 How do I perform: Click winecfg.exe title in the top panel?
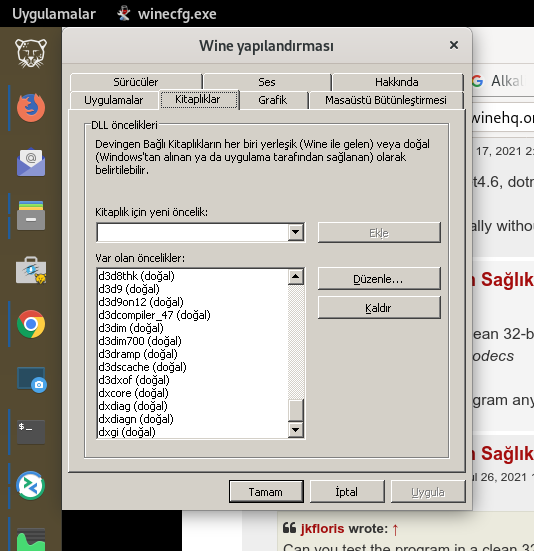pos(177,14)
